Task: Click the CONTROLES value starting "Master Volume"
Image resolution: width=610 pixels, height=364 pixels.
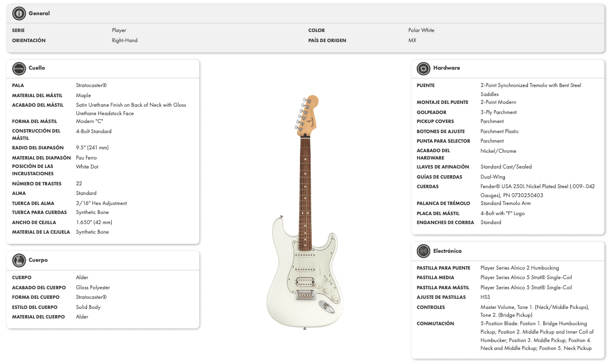Action: click(x=535, y=311)
